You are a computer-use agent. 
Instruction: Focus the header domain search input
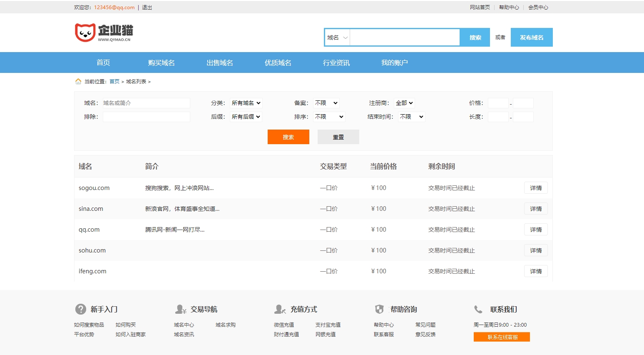coord(405,37)
